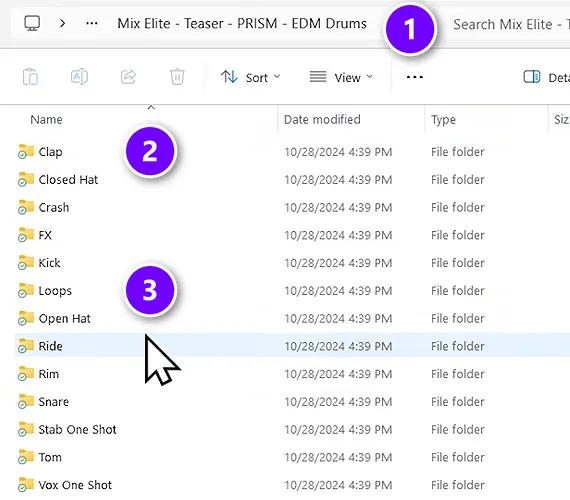Viewport: 570px width, 500px height.
Task: Toggle the Details pane button
Action: (546, 77)
